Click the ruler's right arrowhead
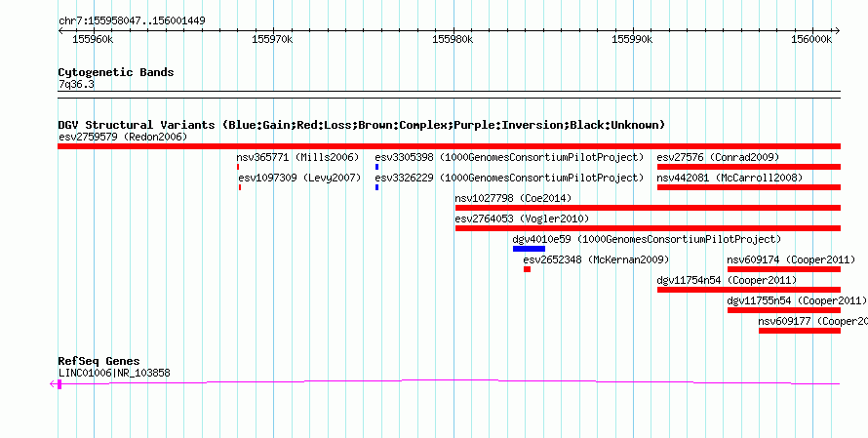The image size is (868, 438). [837, 31]
